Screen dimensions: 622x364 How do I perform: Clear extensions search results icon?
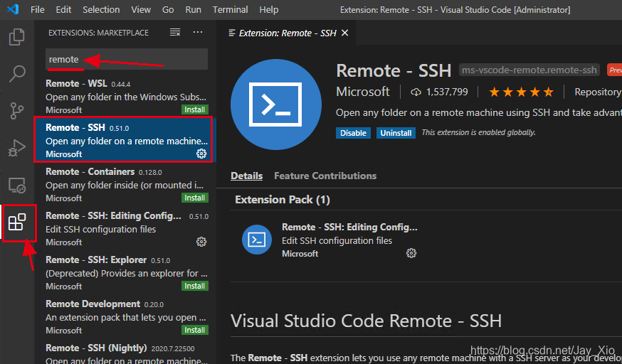(175, 33)
